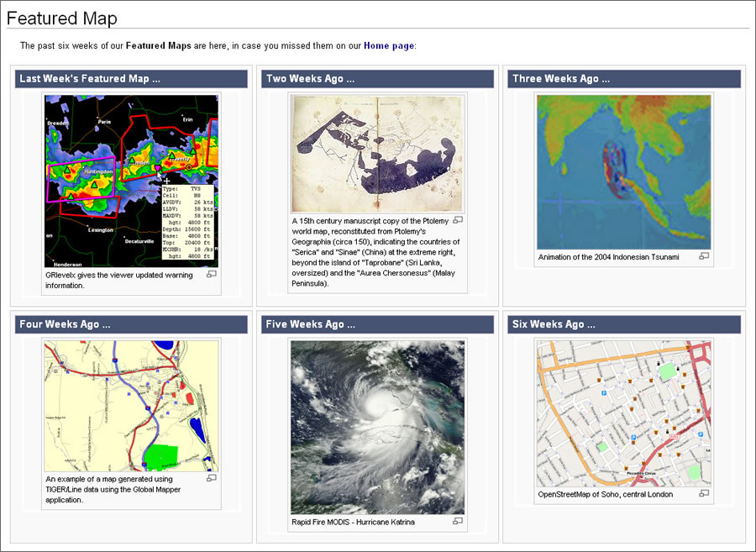Click the 'Featured Map' page title

[61, 18]
